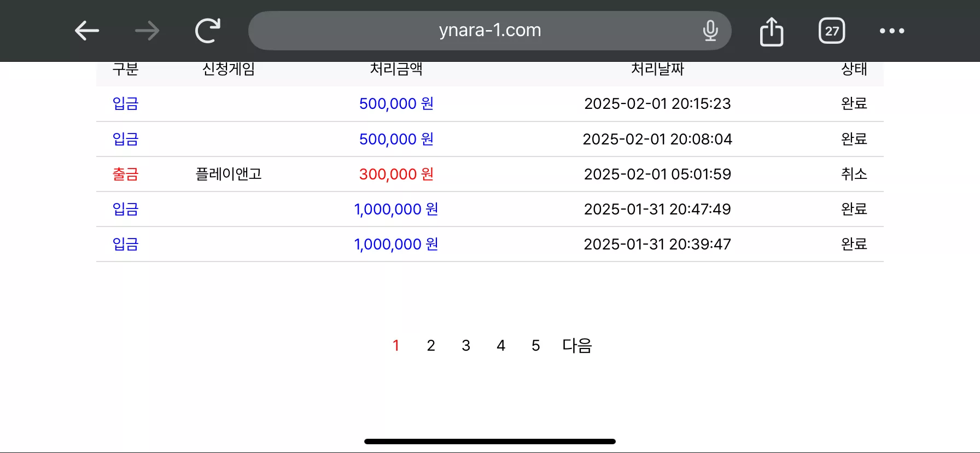Tap the 플레이앤고 game name cell
Screen dimensions: 980x453
229,174
